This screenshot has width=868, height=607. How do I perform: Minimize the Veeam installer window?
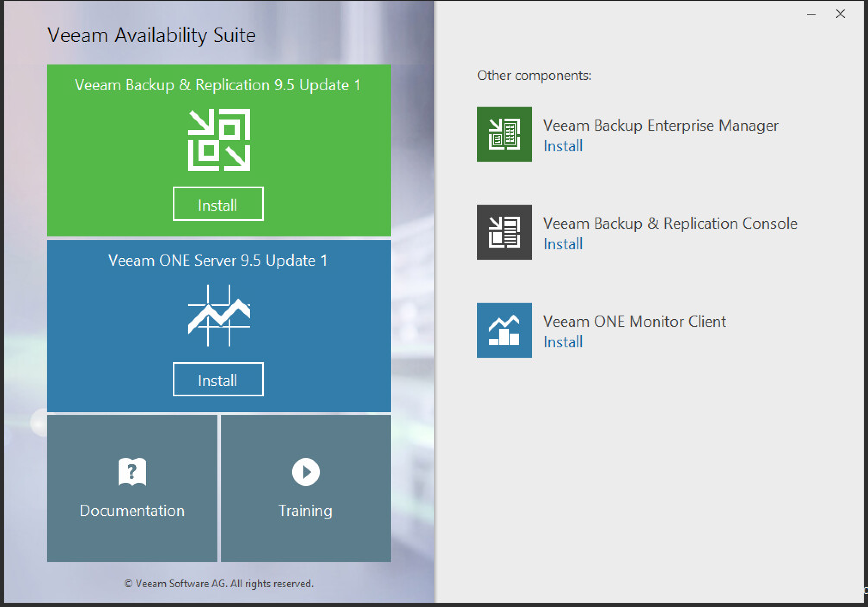(811, 14)
